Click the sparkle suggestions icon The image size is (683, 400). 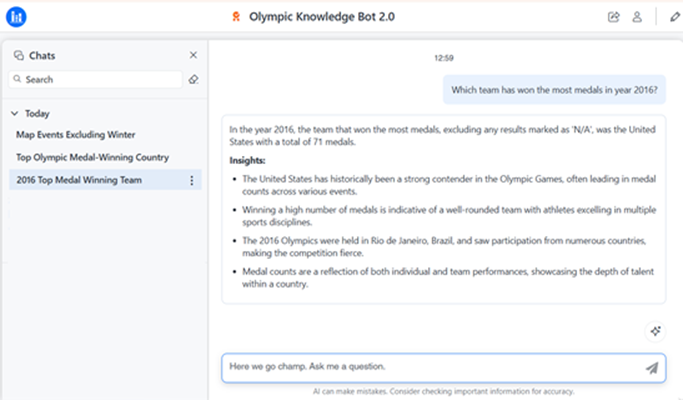(x=655, y=331)
